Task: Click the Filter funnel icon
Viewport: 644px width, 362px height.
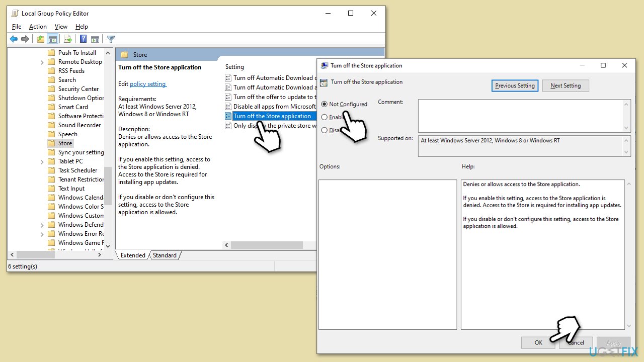Action: point(111,39)
